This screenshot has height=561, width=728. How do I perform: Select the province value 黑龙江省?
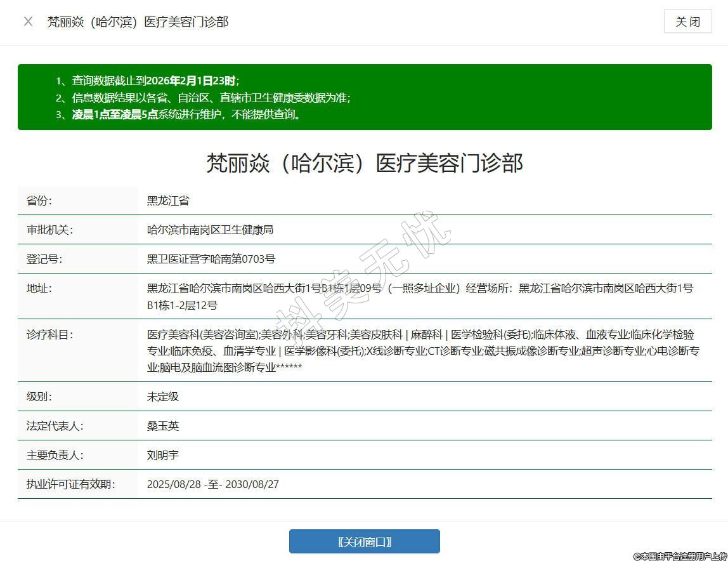pyautogui.click(x=168, y=201)
